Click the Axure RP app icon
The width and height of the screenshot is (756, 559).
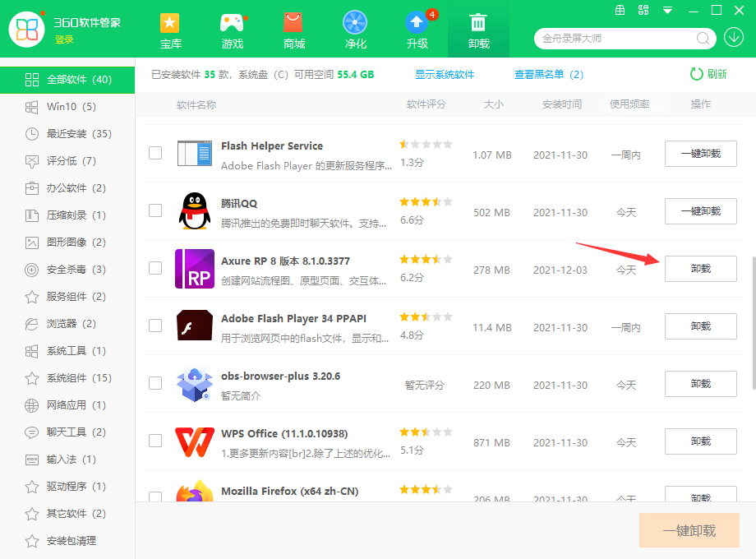pyautogui.click(x=195, y=269)
